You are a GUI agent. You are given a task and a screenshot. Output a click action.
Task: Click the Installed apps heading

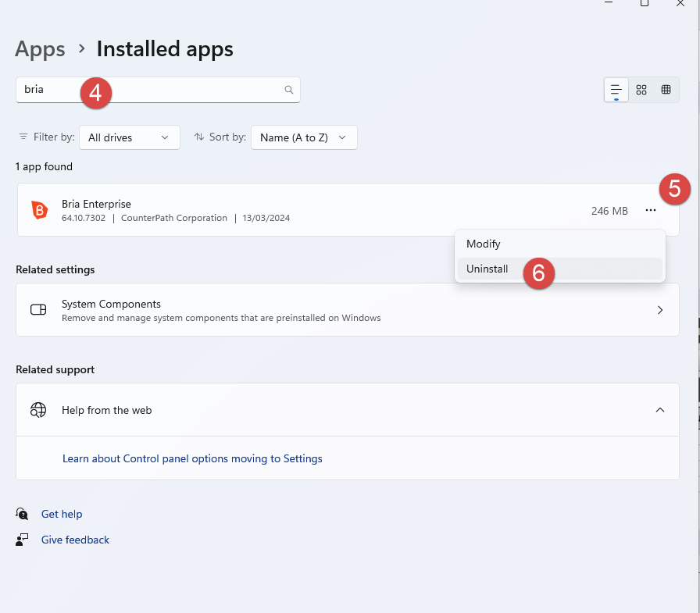[x=165, y=49]
